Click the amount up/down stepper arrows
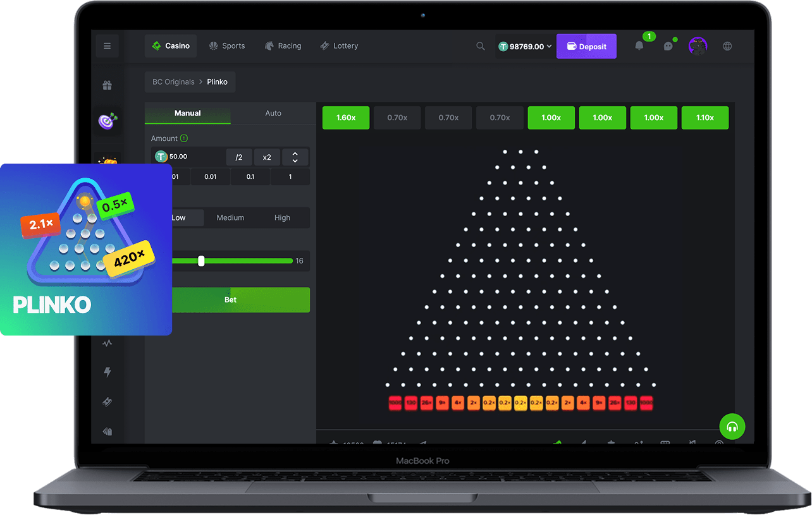The width and height of the screenshot is (812, 515). click(x=295, y=157)
